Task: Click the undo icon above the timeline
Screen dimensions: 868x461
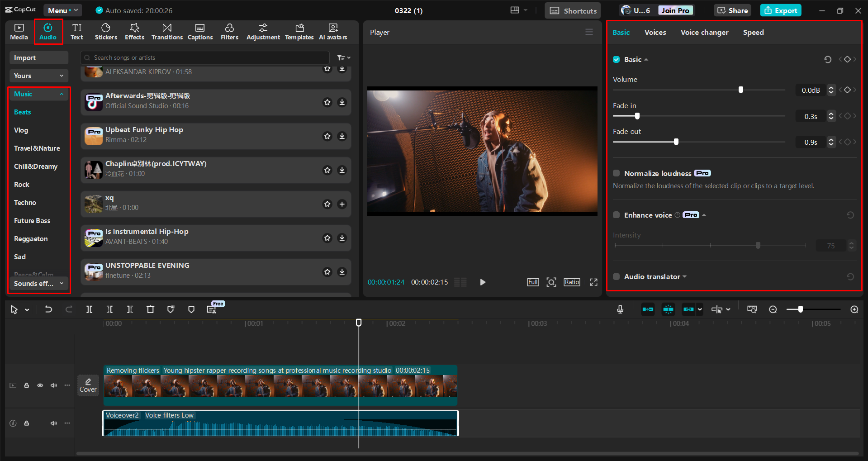Action: (x=48, y=309)
